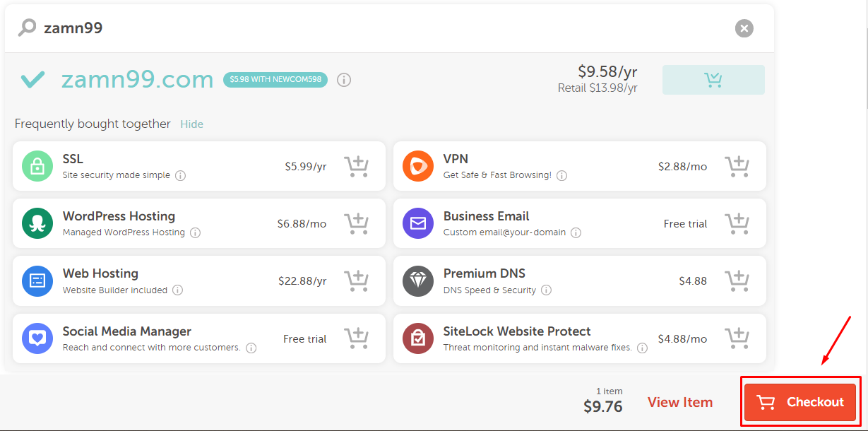Click the Retail $13.98/yr text
The image size is (868, 431).
(x=598, y=88)
